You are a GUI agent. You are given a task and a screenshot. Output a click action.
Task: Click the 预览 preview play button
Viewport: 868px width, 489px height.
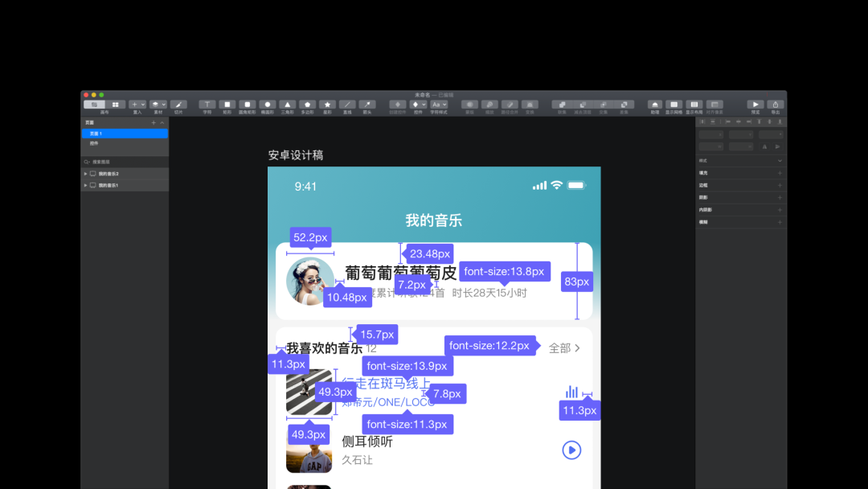[755, 104]
